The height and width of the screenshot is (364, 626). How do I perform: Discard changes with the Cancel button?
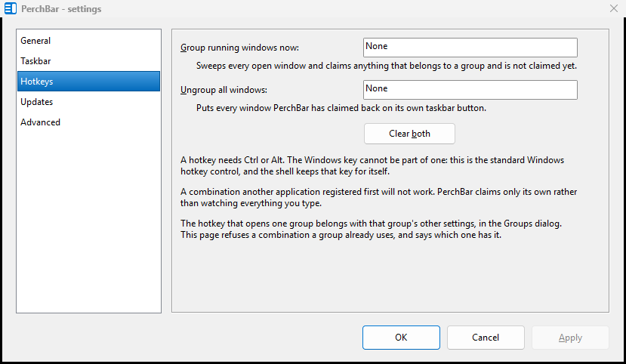(x=486, y=338)
